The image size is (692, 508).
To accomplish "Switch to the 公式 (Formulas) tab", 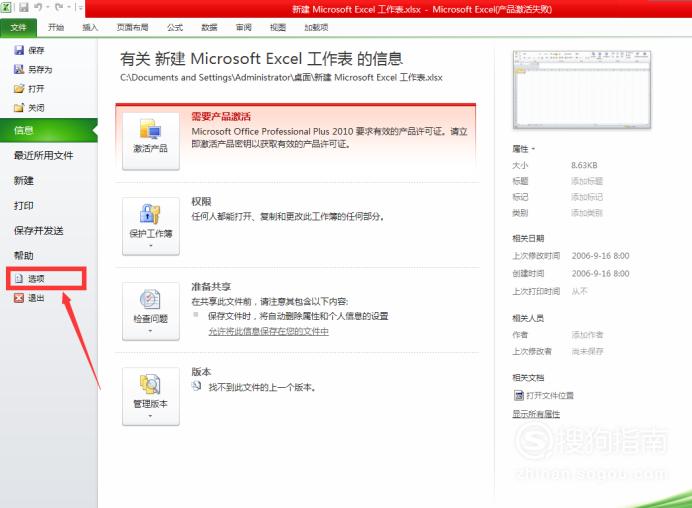I will click(x=175, y=27).
